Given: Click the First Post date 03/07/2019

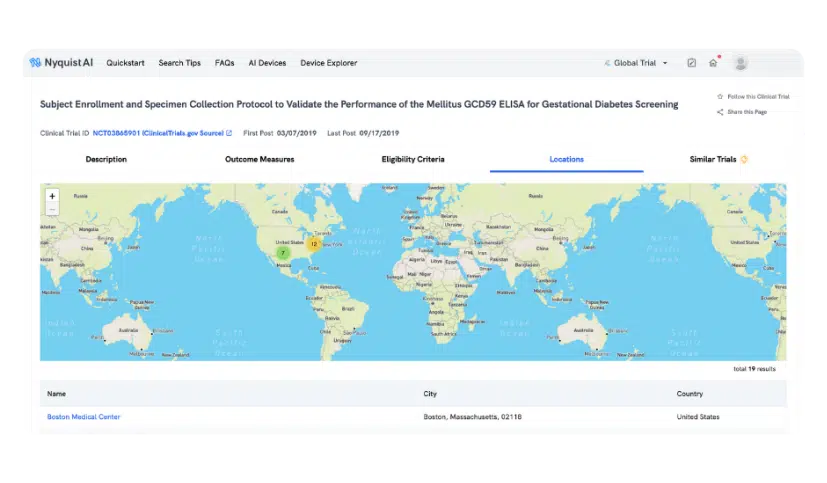Looking at the screenshot, I should pyautogui.click(x=296, y=133).
